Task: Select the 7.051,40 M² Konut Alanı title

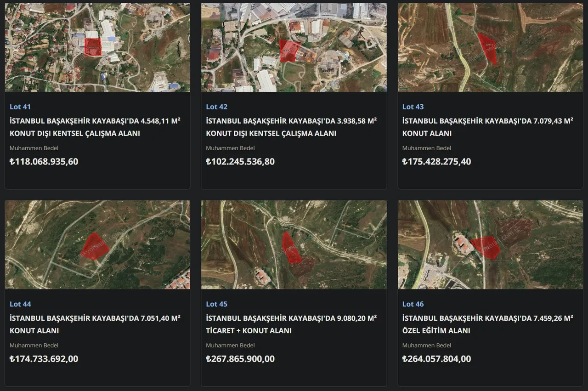Action: [x=95, y=324]
